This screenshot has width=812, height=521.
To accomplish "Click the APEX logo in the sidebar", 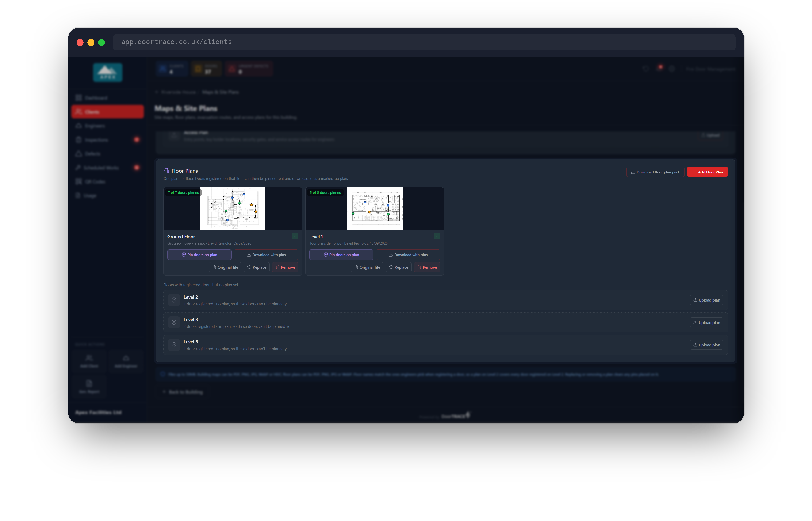I will (107, 72).
